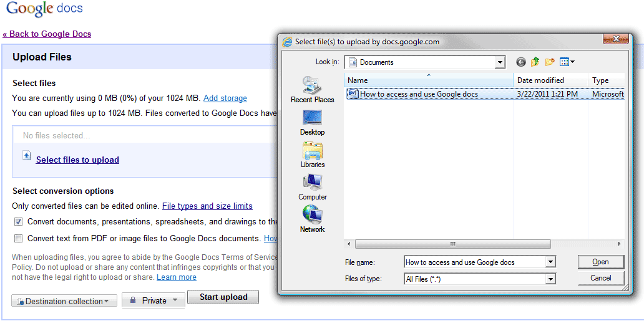Click the scroll right arrow in file list
The width and height of the screenshot is (644, 321).
coord(620,244)
